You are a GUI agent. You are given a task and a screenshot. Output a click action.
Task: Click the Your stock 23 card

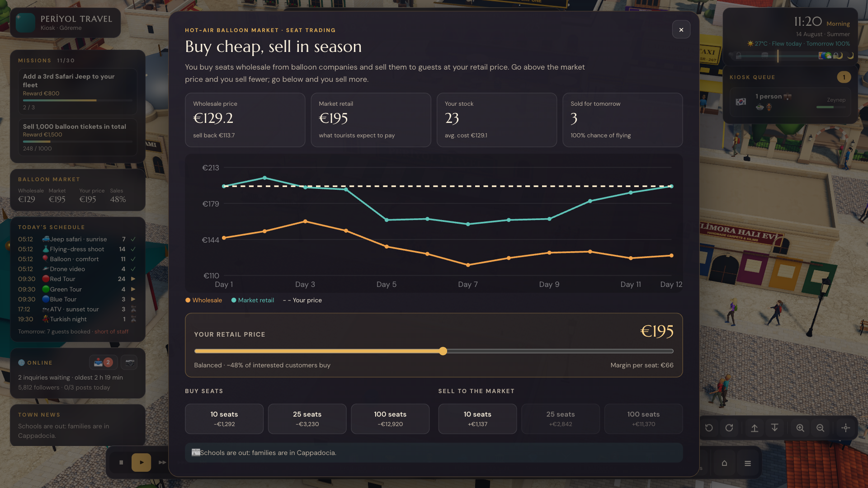point(497,120)
